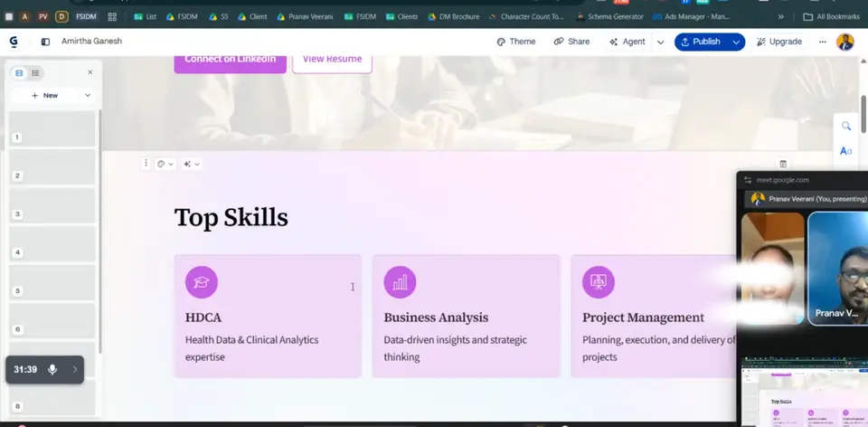Select card thumbnail 5
The width and height of the screenshot is (868, 427).
[x=52, y=282]
